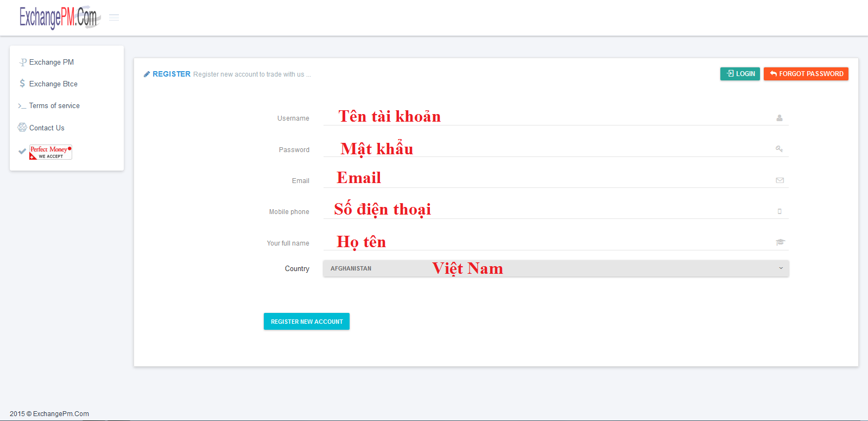868x421 pixels.
Task: Open the Country dropdown showing AFGHANISTAN
Action: [556, 268]
